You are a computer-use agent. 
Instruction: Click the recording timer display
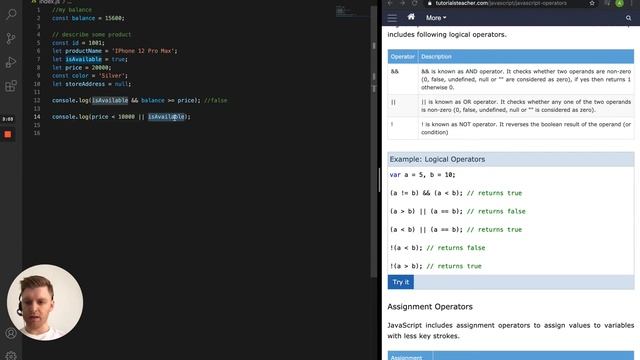click(x=8, y=119)
